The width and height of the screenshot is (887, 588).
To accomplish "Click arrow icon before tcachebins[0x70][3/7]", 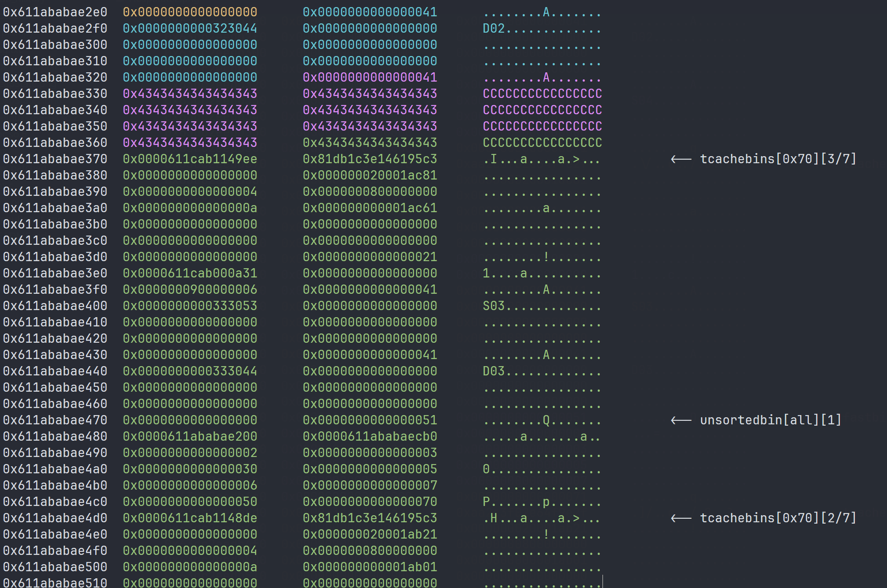I will (681, 159).
